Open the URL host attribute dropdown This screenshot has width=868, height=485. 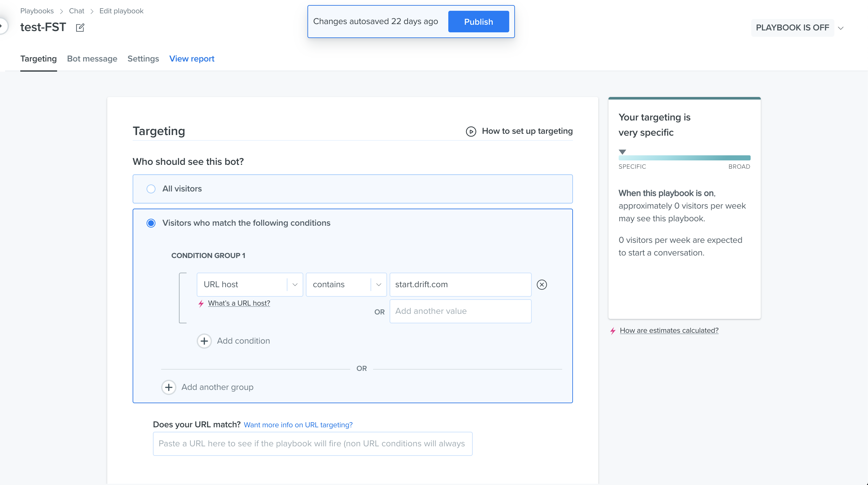(x=250, y=285)
